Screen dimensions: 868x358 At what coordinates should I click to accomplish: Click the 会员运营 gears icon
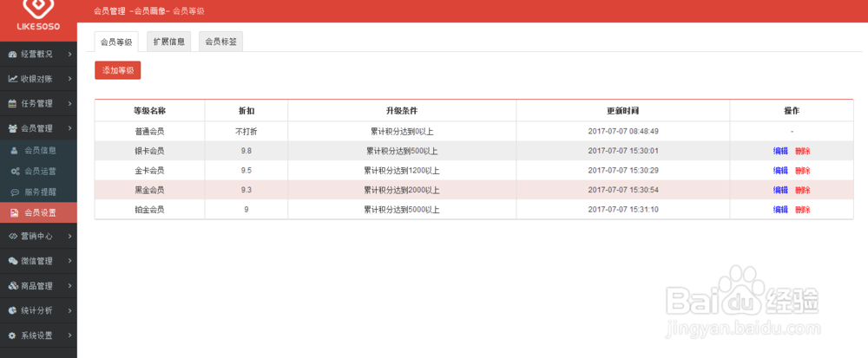(15, 172)
